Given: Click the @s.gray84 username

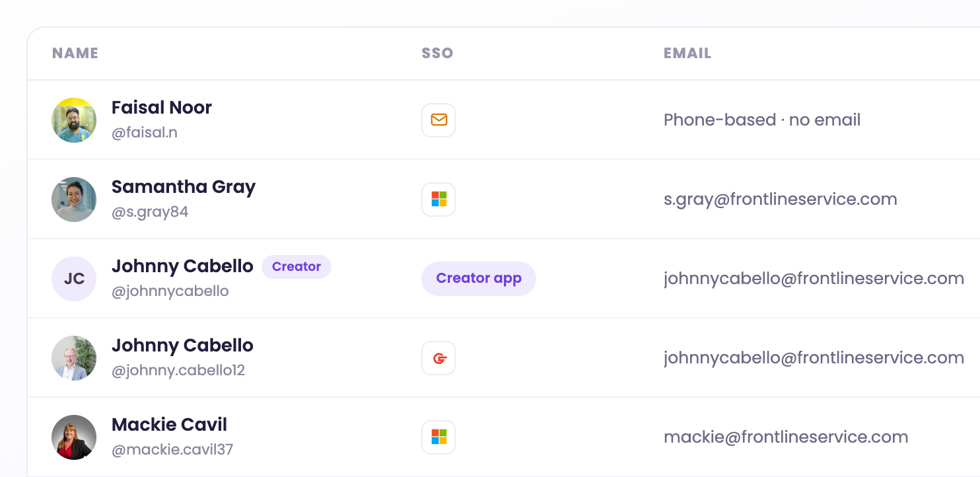Looking at the screenshot, I should point(150,212).
